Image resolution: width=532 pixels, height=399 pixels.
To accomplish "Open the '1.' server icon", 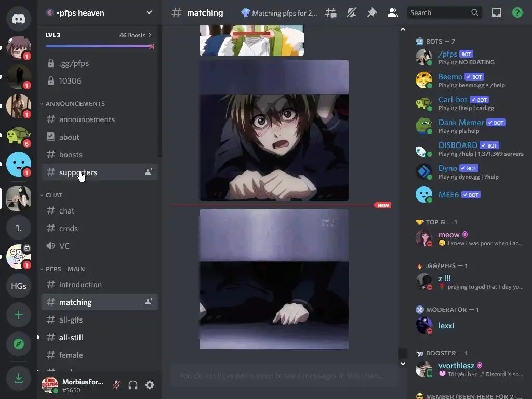I will tap(19, 228).
